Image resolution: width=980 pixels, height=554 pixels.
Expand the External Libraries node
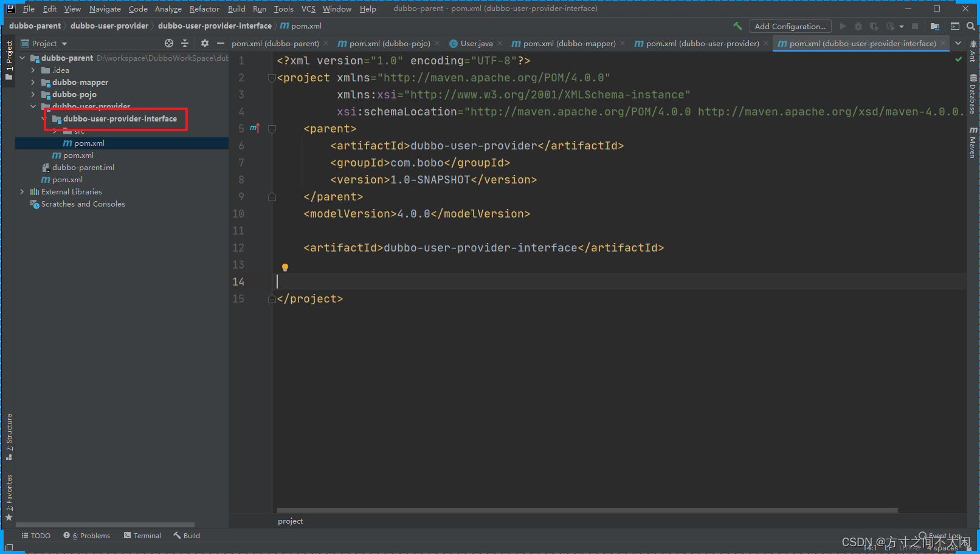tap(22, 191)
